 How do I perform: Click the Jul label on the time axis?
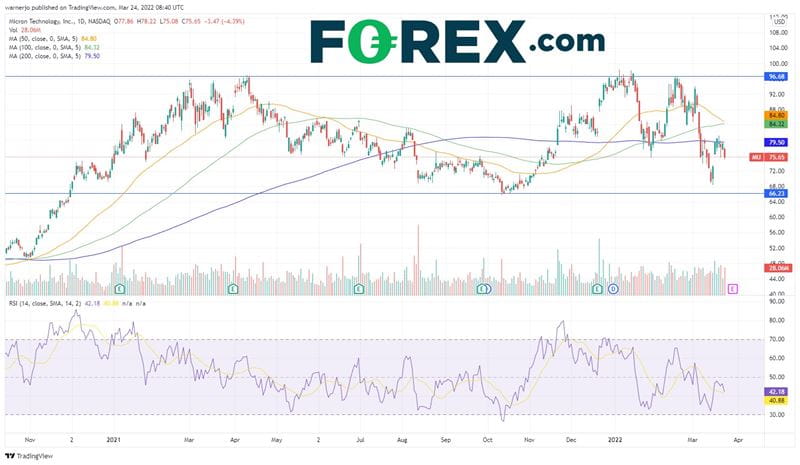coord(360,439)
